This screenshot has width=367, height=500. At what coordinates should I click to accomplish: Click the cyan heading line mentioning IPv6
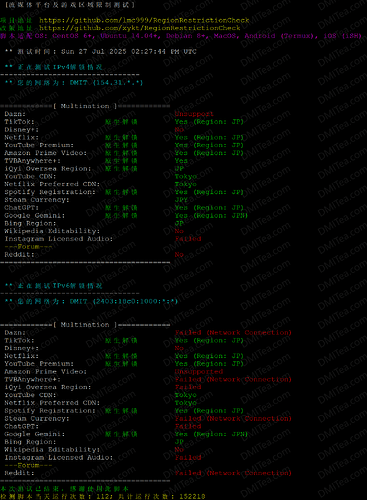click(x=54, y=286)
